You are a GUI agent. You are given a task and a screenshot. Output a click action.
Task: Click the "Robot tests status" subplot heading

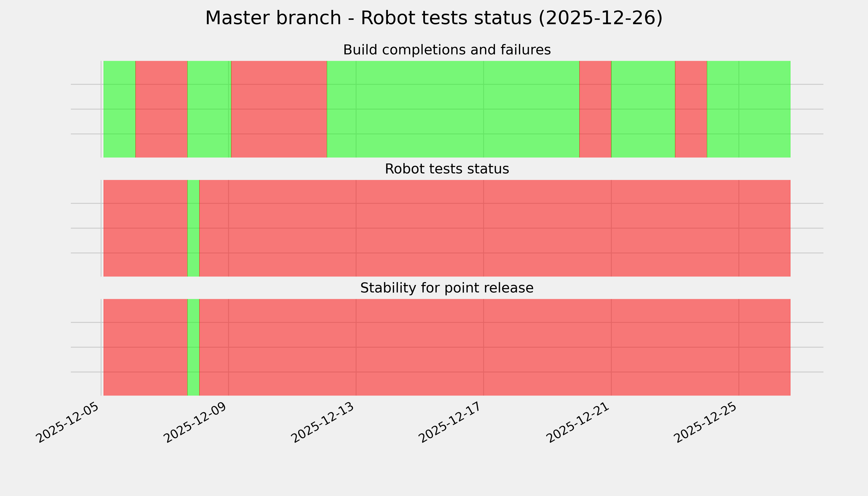click(x=447, y=169)
